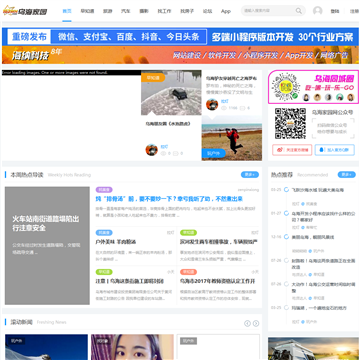Click red tag above 2017年教师资格 article

pyautogui.click(x=188, y=272)
